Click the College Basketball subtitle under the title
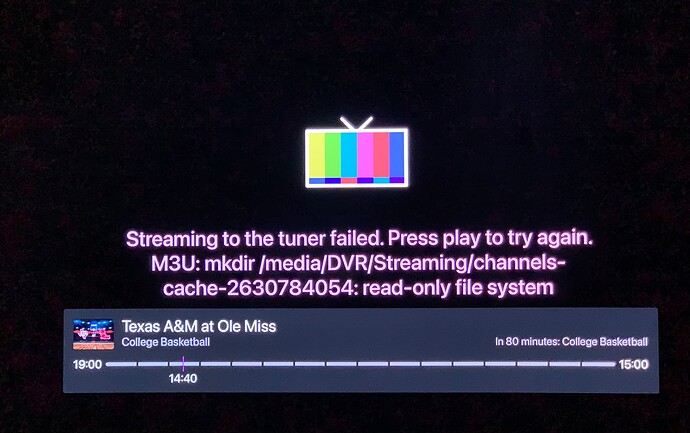 165,342
